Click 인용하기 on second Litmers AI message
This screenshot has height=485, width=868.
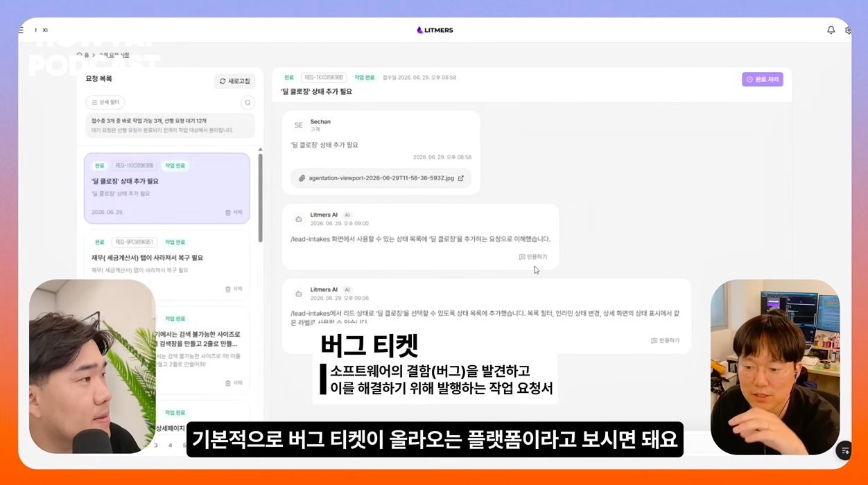click(665, 341)
